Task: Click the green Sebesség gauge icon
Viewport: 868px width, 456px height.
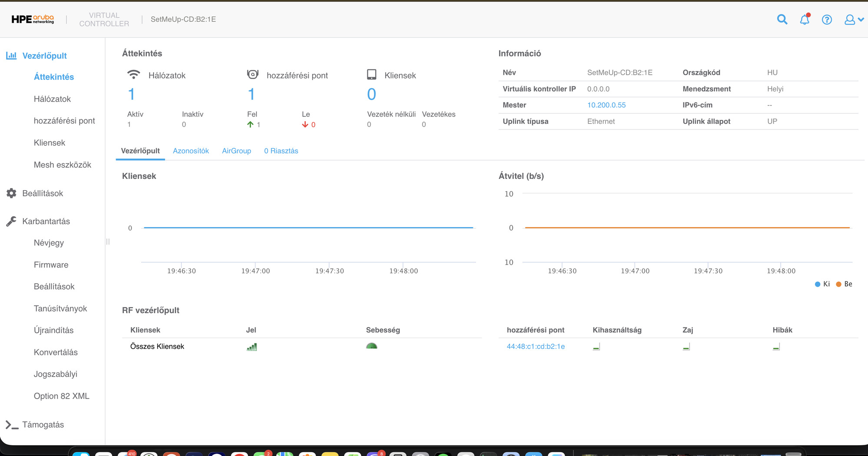Action: (372, 346)
